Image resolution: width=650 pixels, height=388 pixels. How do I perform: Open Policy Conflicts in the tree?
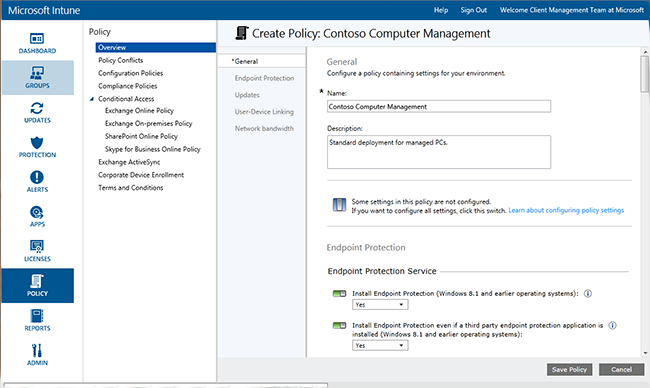pyautogui.click(x=121, y=61)
